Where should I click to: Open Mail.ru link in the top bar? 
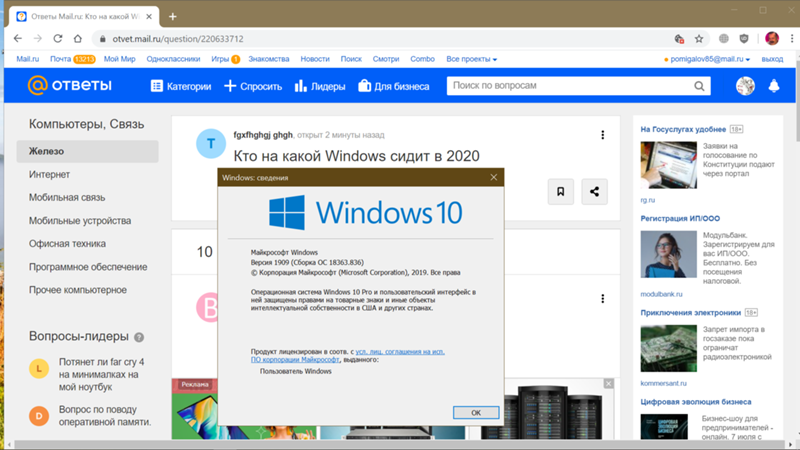point(28,59)
